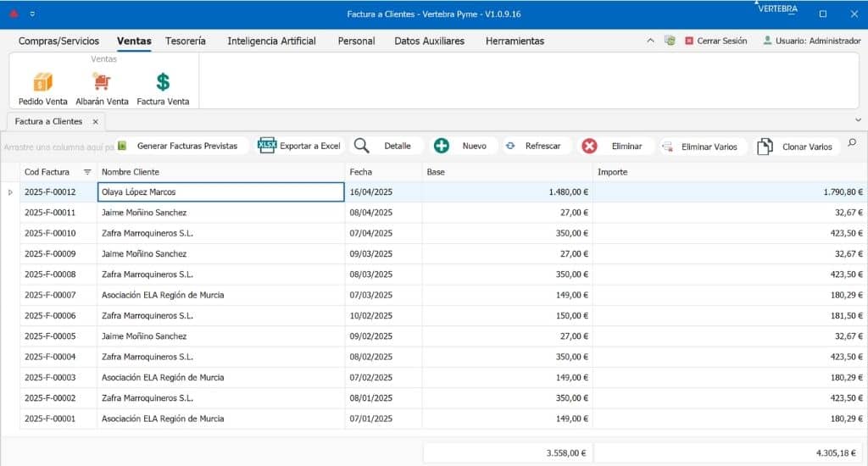Open the Cod Factura column filter
The width and height of the screenshot is (868, 466).
(87, 172)
